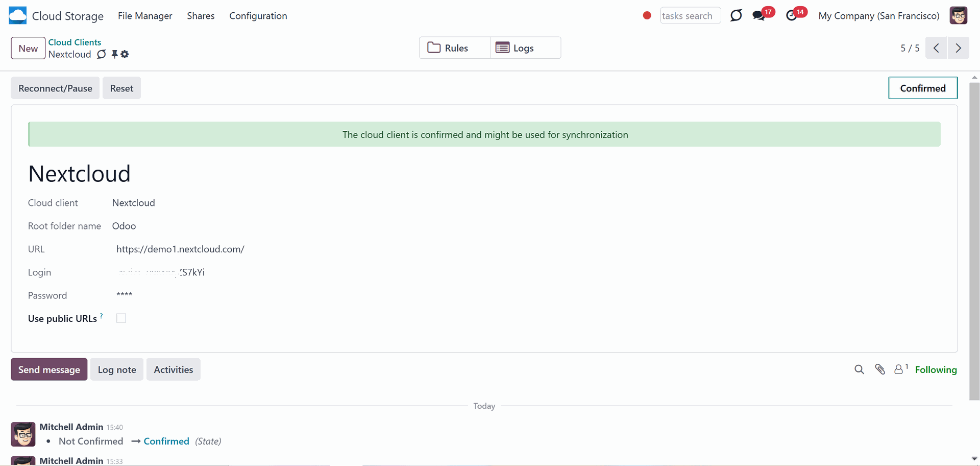The height and width of the screenshot is (466, 980).
Task: Go to the next record arrow
Action: 958,48
